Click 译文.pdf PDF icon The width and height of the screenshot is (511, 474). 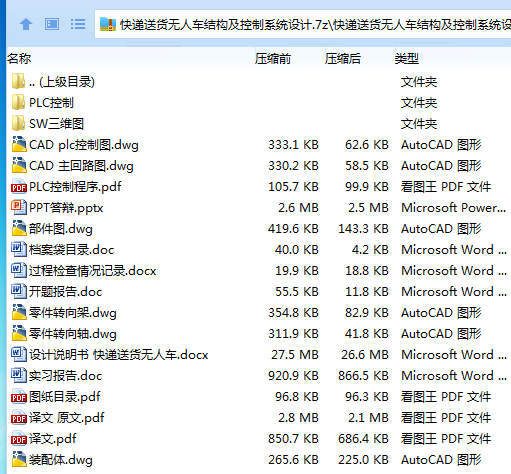pyautogui.click(x=19, y=439)
